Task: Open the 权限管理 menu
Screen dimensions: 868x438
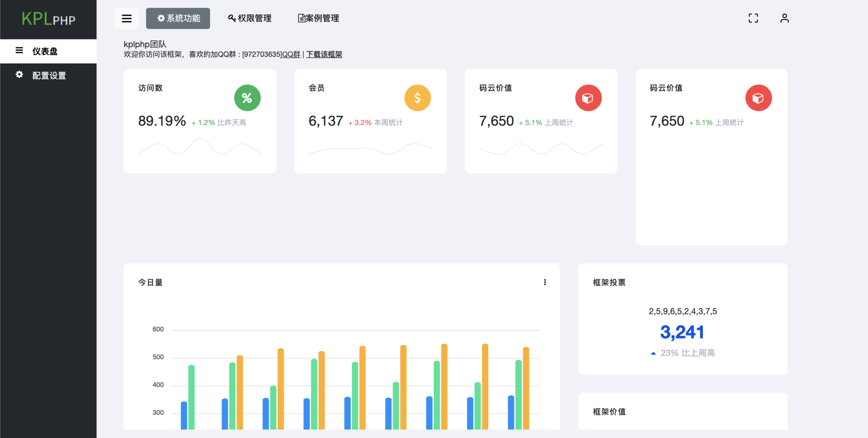Action: coord(250,19)
